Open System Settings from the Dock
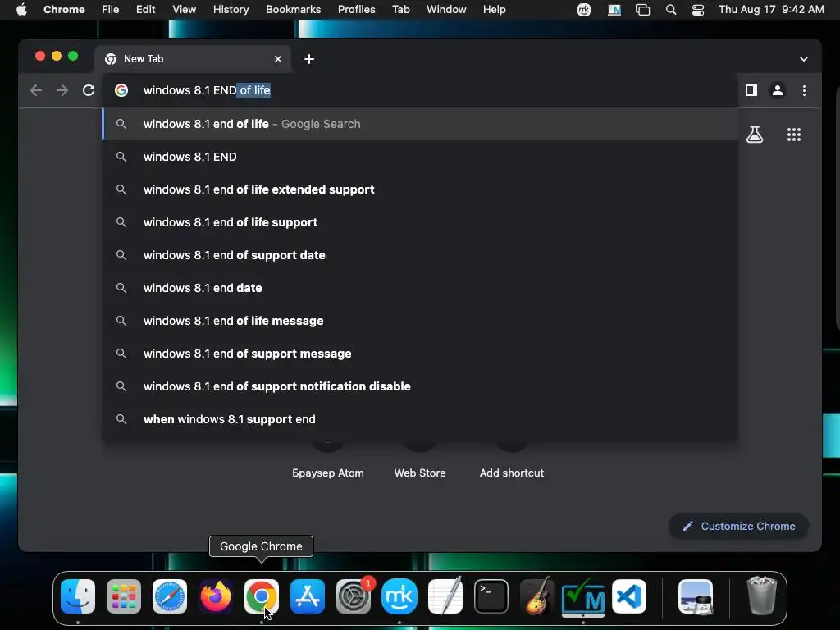 click(x=354, y=596)
